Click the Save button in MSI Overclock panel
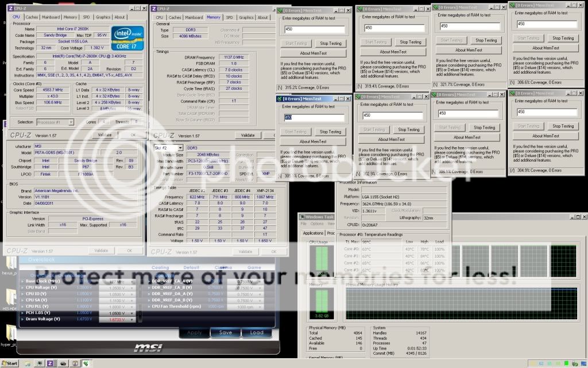The width and height of the screenshot is (588, 368). (x=225, y=332)
